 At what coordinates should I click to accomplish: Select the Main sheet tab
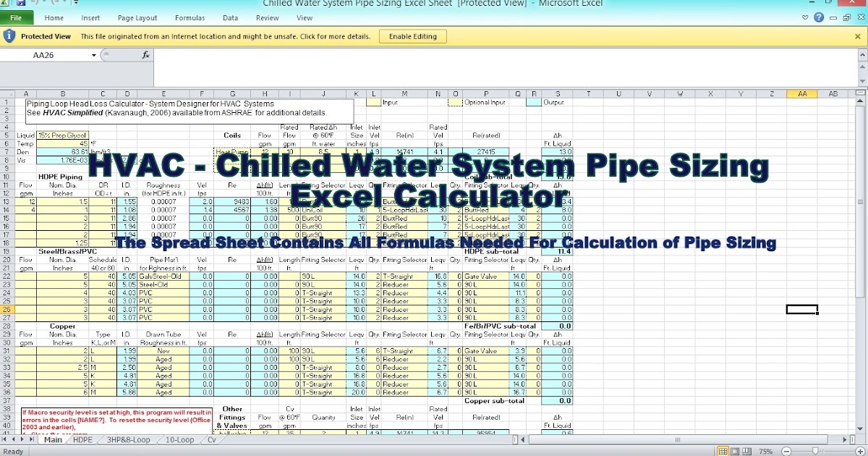coord(53,439)
